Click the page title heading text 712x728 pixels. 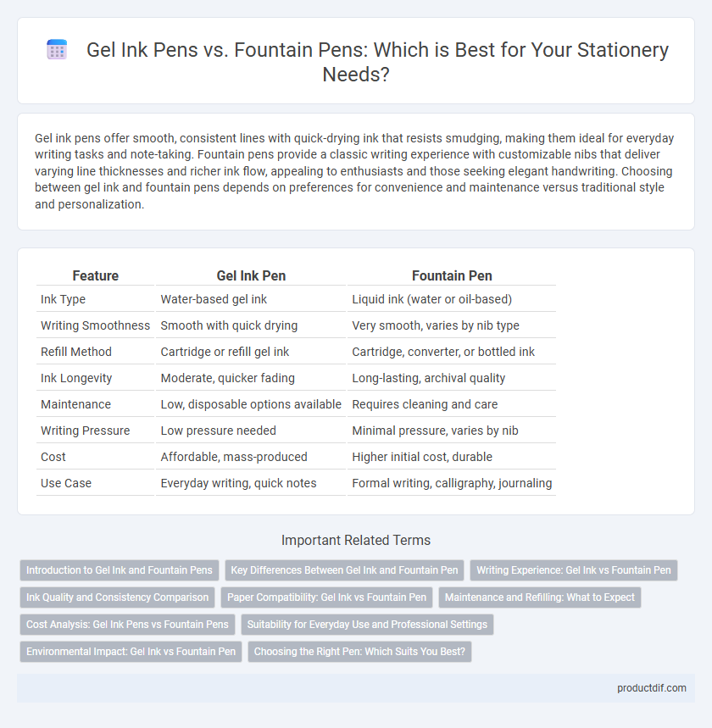[377, 62]
